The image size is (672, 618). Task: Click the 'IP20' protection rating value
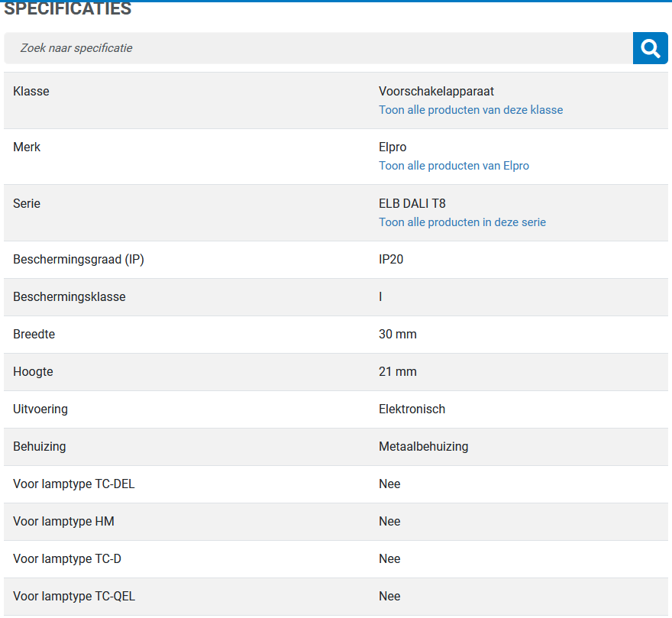coord(391,260)
